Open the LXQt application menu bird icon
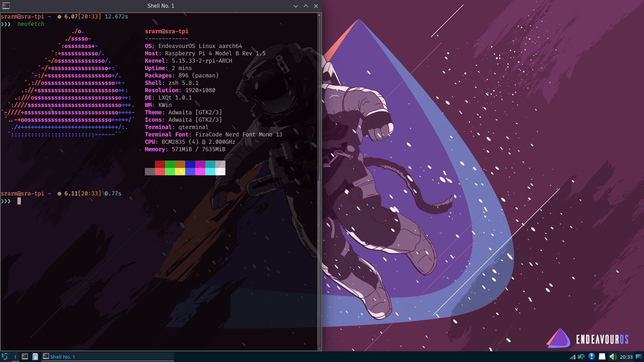 (x=5, y=357)
